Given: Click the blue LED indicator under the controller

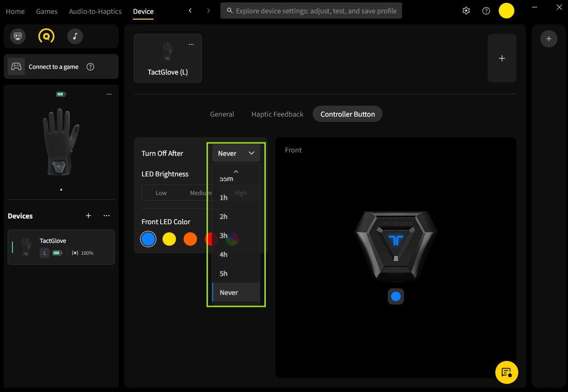Looking at the screenshot, I should 395,296.
